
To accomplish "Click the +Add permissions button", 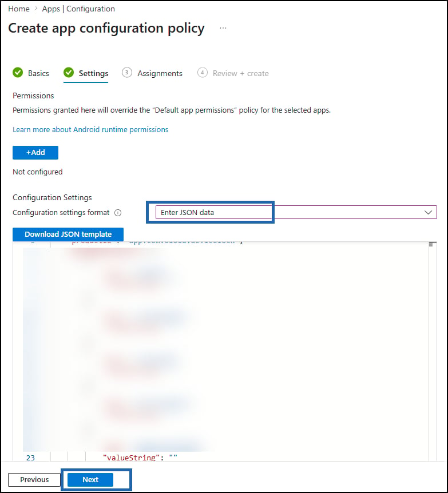I will pos(35,153).
